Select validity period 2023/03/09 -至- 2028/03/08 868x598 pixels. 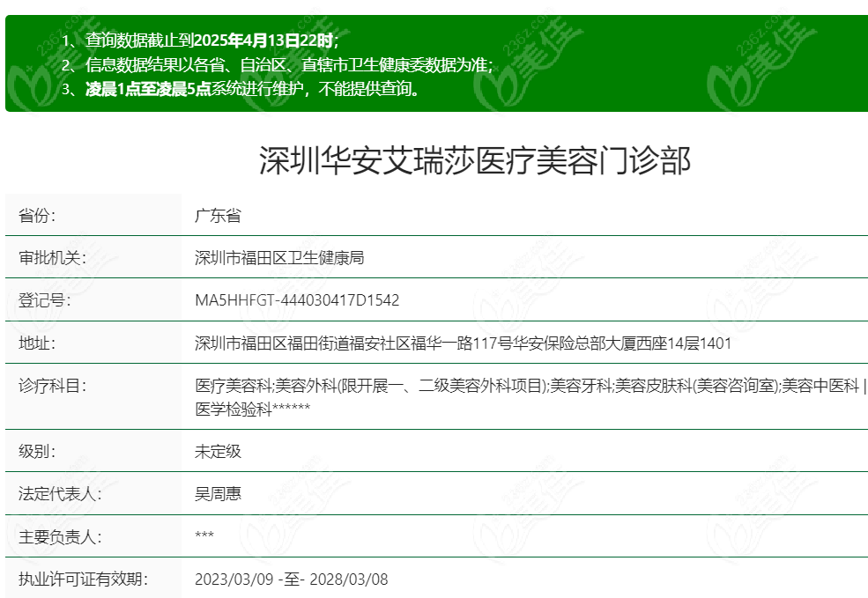coord(292,580)
